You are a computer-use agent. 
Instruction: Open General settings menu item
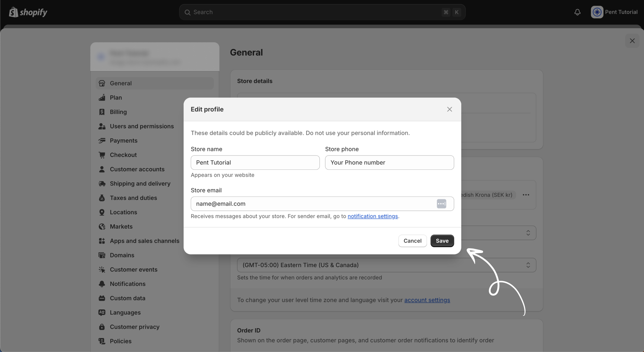[155, 83]
